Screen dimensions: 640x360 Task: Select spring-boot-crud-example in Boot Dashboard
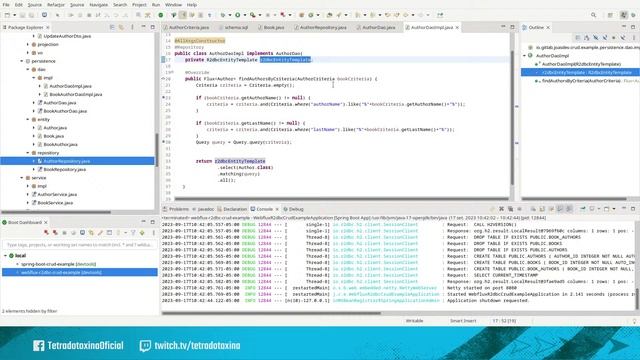tap(58, 264)
